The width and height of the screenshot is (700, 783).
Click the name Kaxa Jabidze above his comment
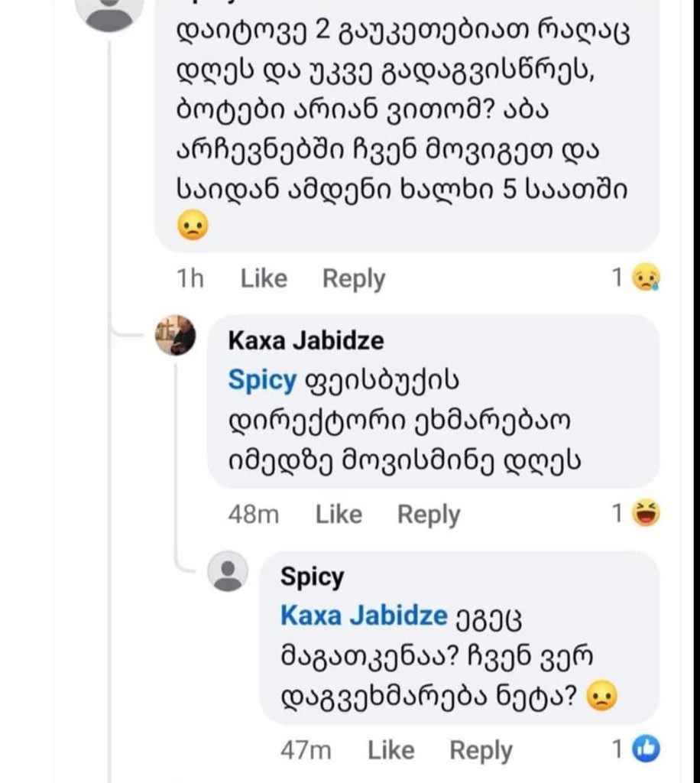(x=306, y=342)
